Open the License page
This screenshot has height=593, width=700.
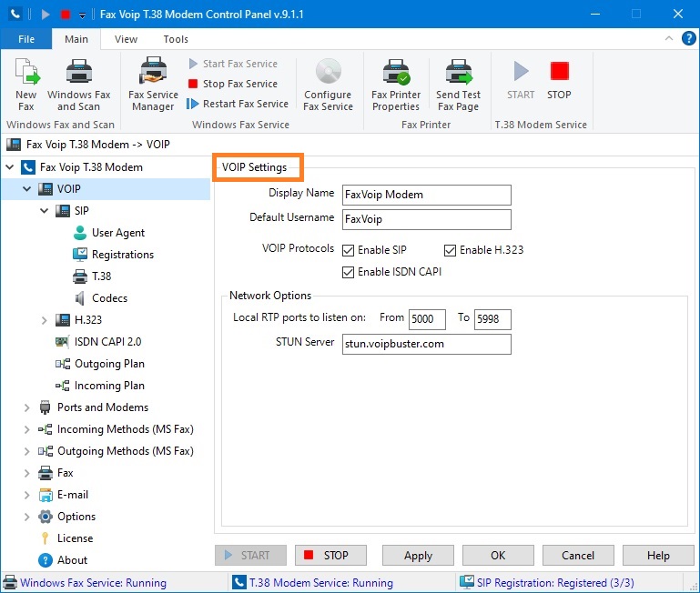tap(75, 538)
